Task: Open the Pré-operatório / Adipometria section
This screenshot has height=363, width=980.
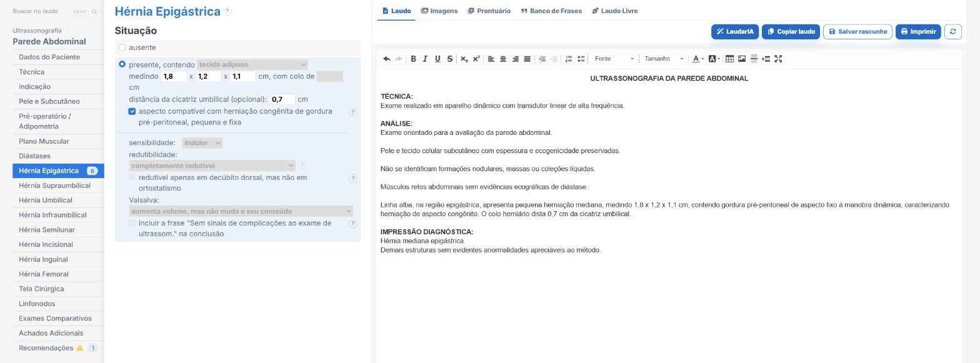Action: click(x=58, y=121)
